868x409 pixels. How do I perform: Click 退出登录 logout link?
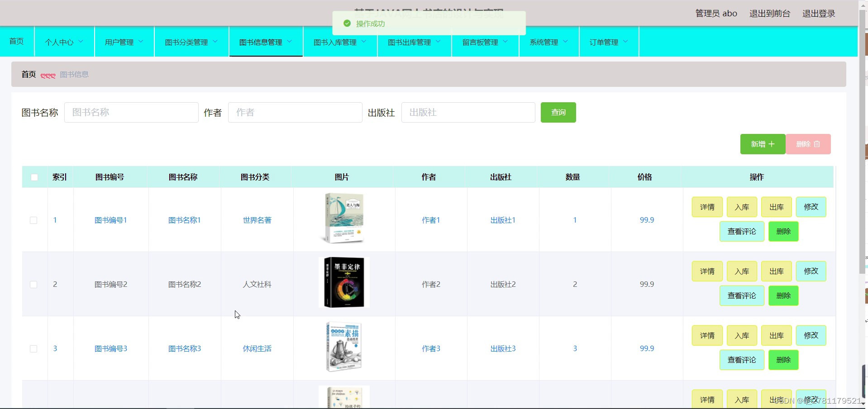[819, 14]
